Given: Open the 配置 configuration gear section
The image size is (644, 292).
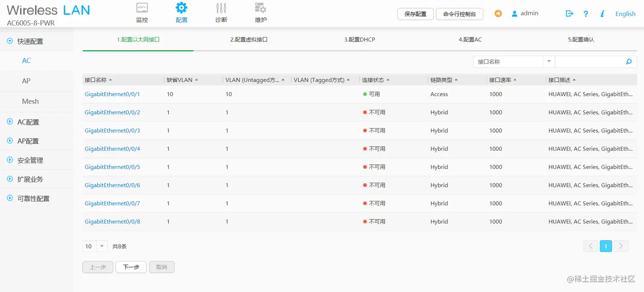Looking at the screenshot, I should coord(181,12).
